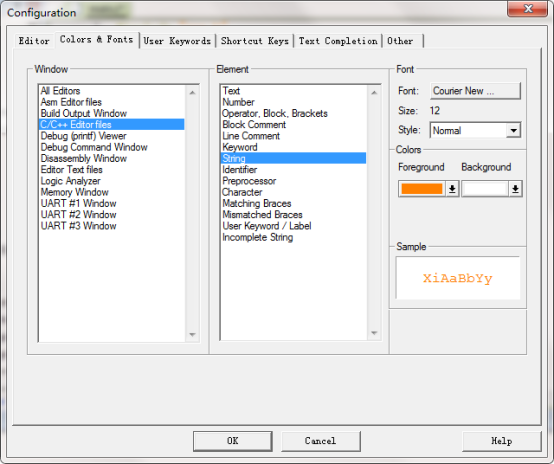Choose Operator, Block, Brackets element
The image size is (554, 464).
[293, 113]
